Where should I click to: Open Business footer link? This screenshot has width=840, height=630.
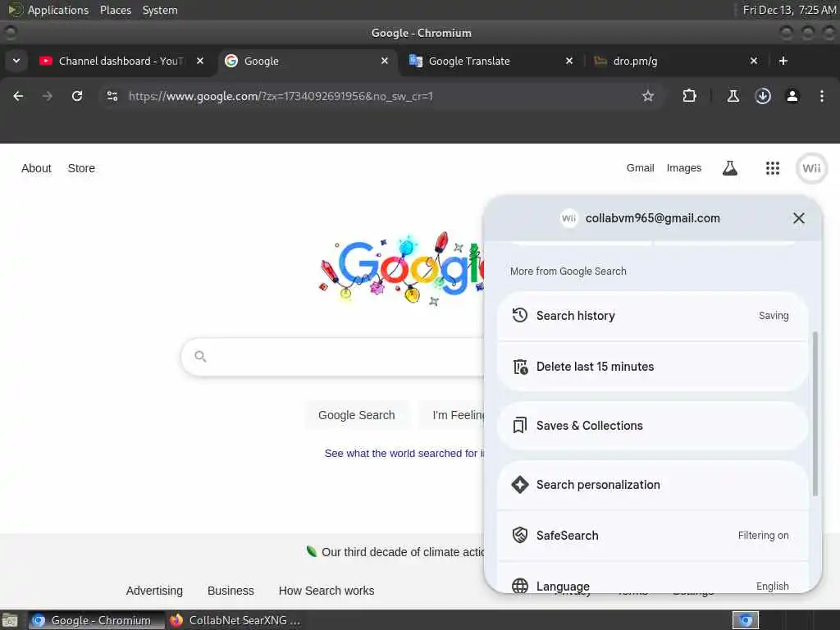click(x=231, y=591)
